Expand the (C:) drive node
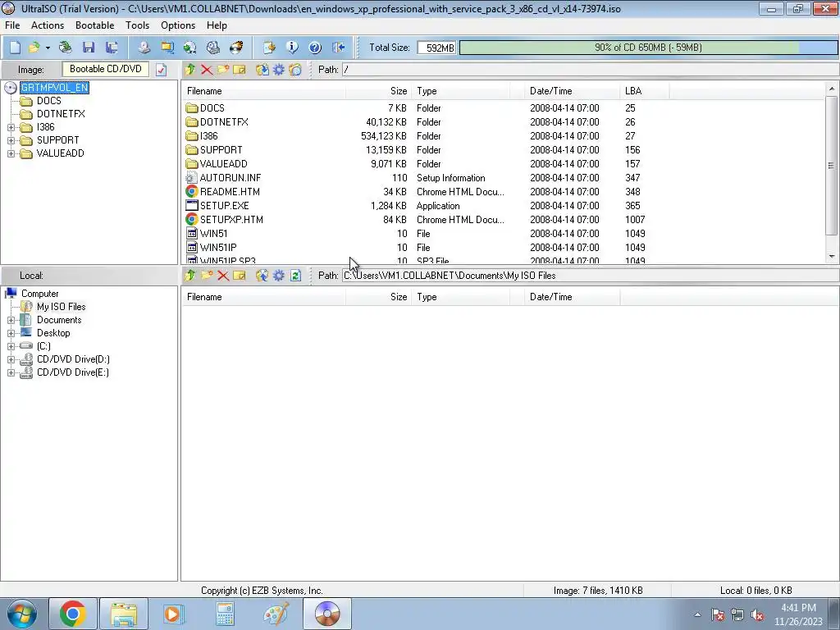Image resolution: width=840 pixels, height=630 pixels. coord(11,346)
